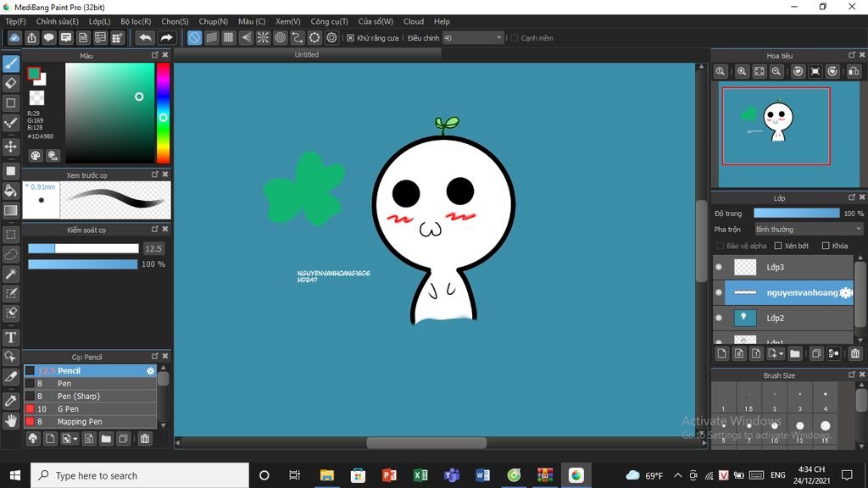Select the Lớp2 layer

click(x=784, y=319)
